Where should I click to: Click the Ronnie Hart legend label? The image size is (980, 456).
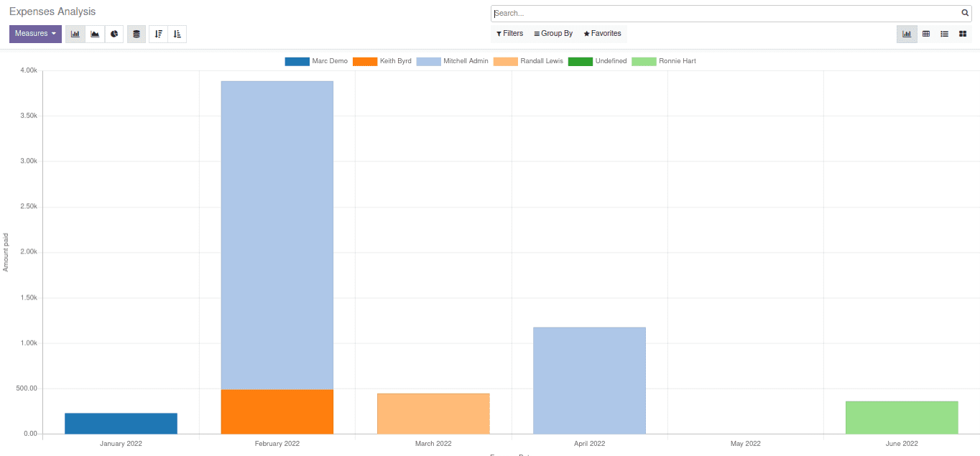click(677, 61)
